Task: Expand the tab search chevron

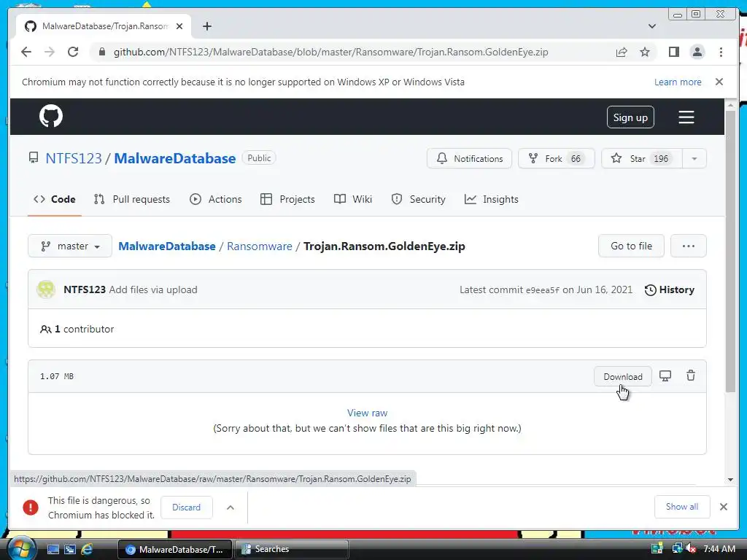Action: tap(652, 26)
